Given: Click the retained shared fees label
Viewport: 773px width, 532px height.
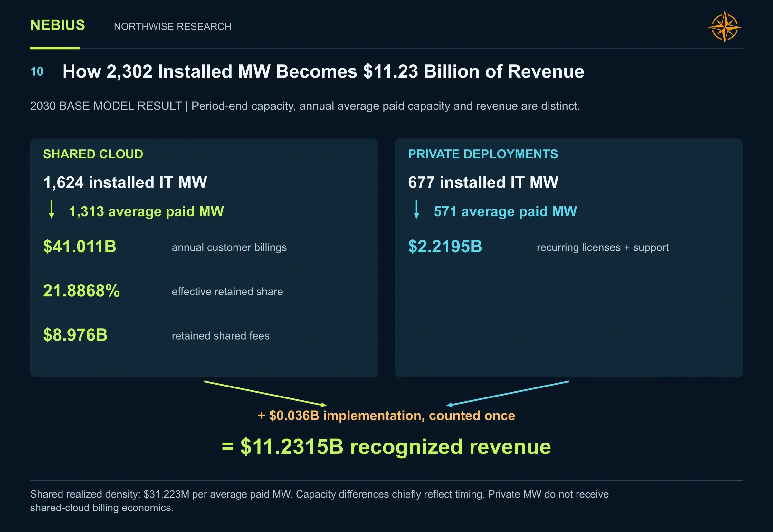Looking at the screenshot, I should (221, 336).
